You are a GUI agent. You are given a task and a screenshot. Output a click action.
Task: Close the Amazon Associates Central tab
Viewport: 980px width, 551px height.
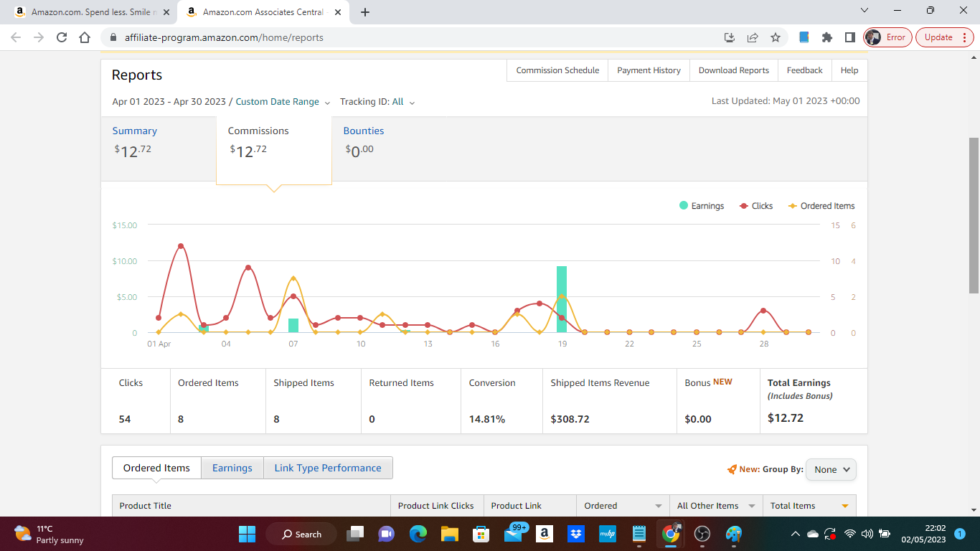(x=337, y=12)
